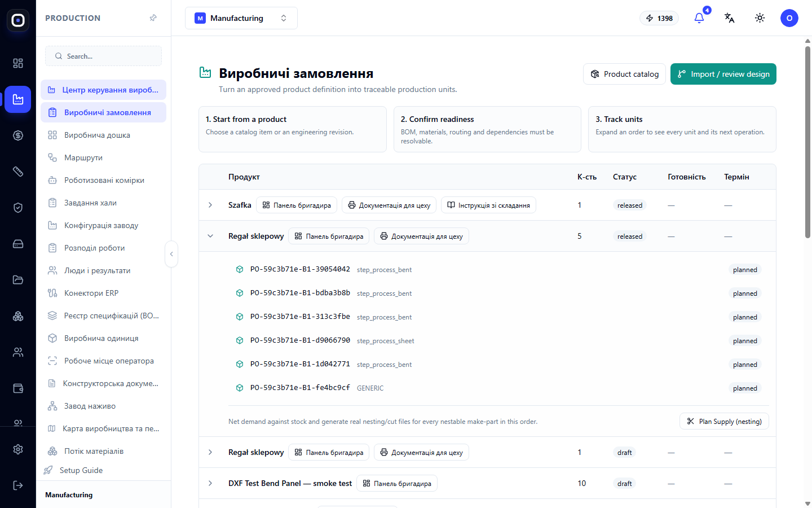Open Центр керування виробництвом in sidebar

104,90
